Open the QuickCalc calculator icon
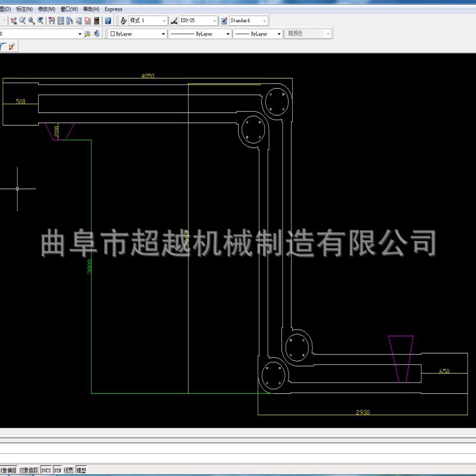The height and width of the screenshot is (476, 476). point(96,21)
